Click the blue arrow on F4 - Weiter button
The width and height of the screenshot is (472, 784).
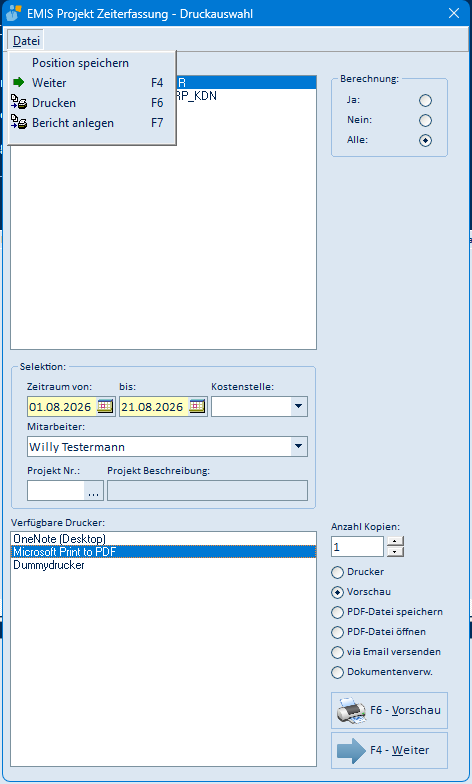click(351, 750)
